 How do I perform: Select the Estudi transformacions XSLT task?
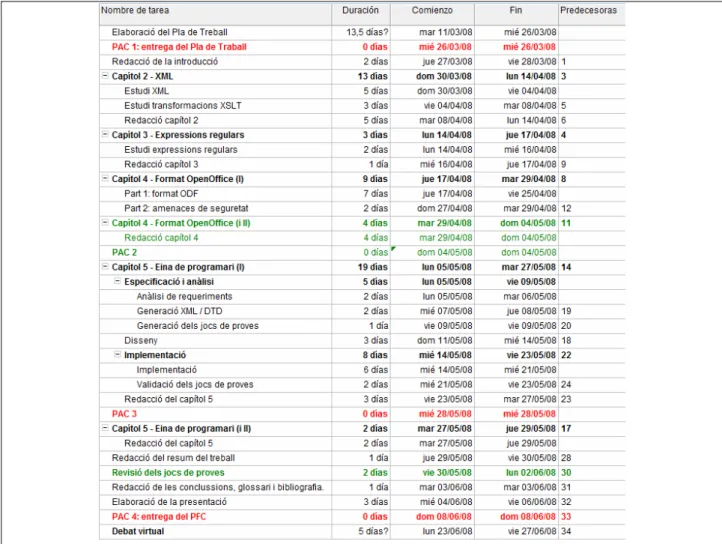182,105
